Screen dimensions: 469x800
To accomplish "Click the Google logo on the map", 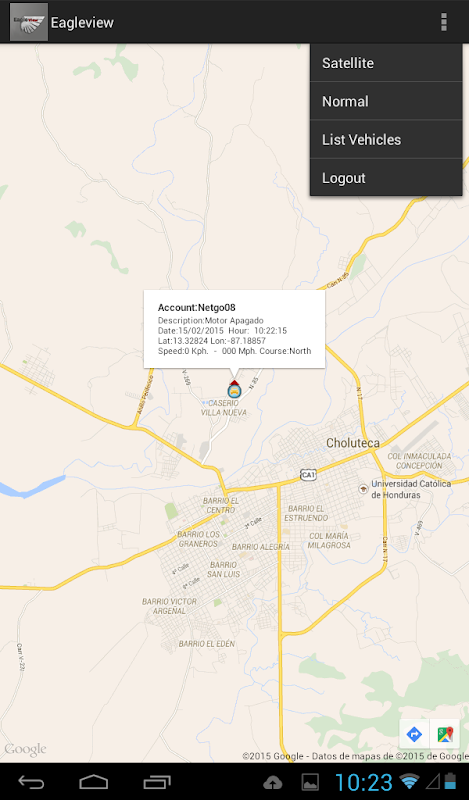I will coord(26,749).
